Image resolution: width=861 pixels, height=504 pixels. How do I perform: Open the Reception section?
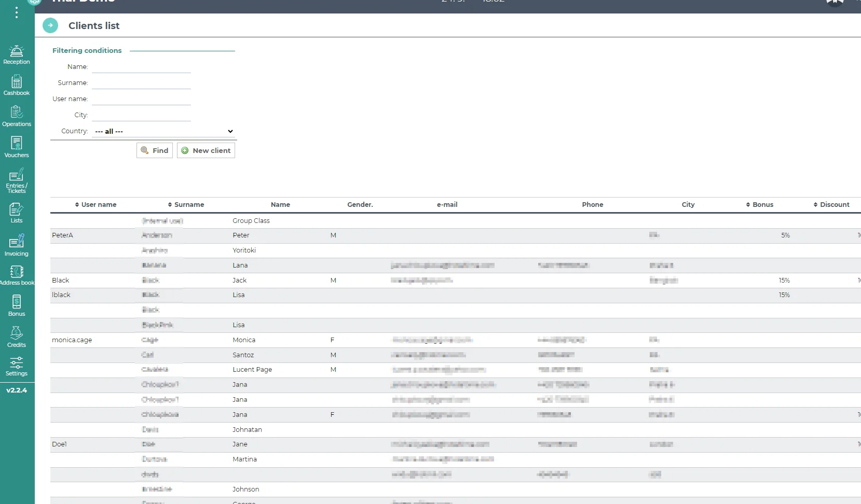coord(17,55)
